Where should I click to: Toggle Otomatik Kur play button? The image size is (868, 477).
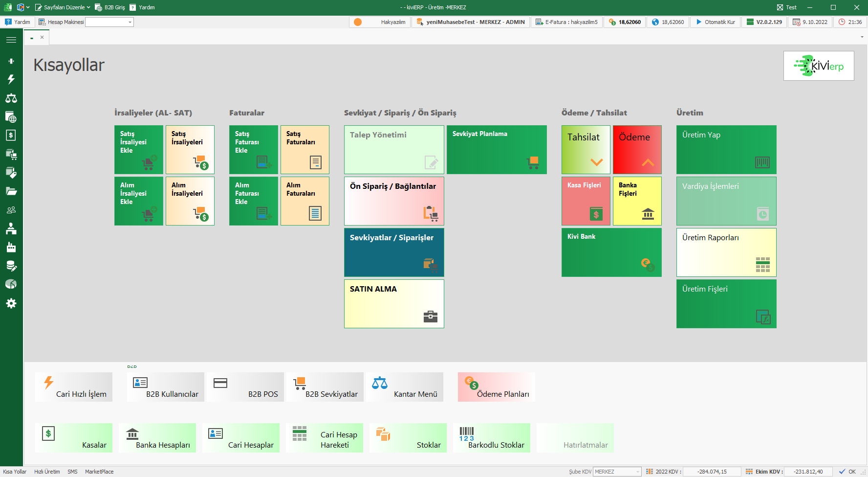(699, 22)
